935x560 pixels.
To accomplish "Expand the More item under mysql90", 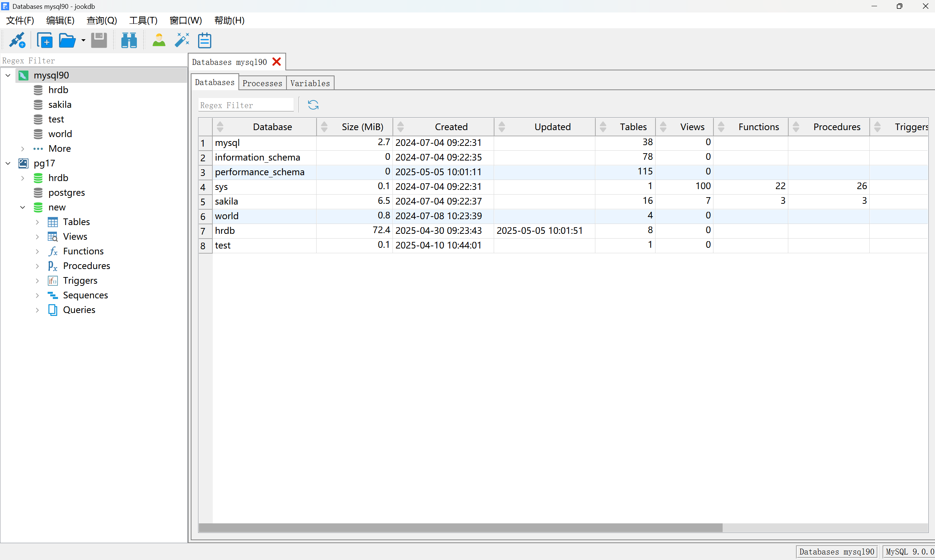I will coord(23,149).
